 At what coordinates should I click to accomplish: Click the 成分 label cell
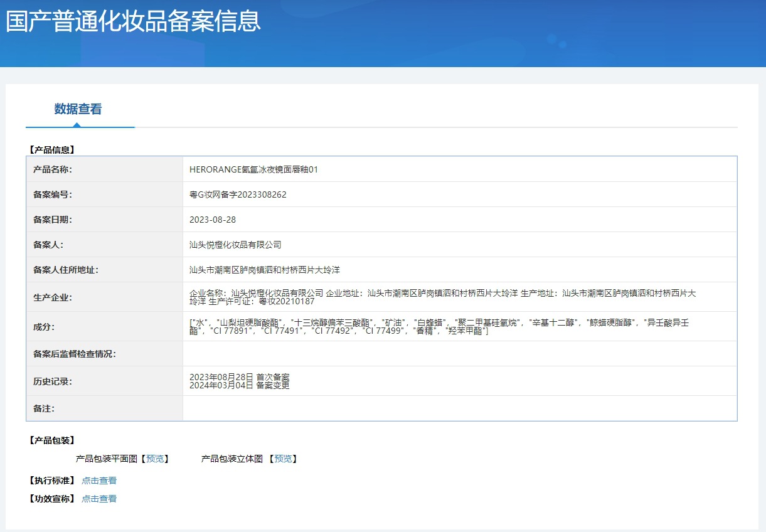[x=105, y=326]
